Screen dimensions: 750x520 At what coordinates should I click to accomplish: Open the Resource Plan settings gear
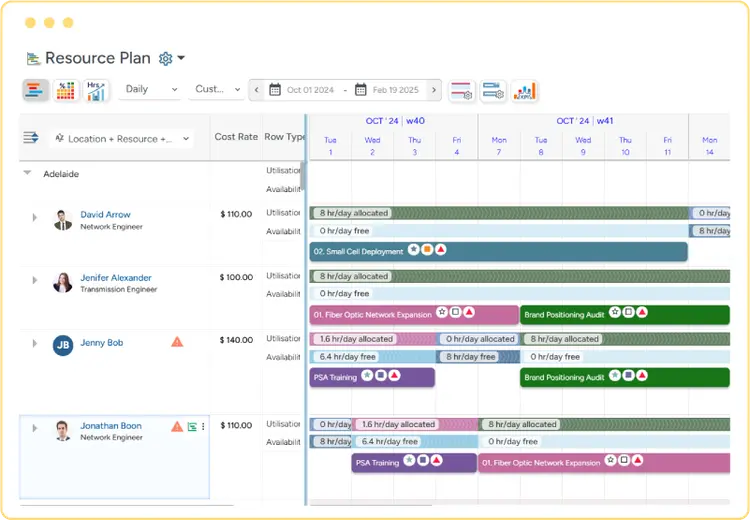[x=165, y=58]
